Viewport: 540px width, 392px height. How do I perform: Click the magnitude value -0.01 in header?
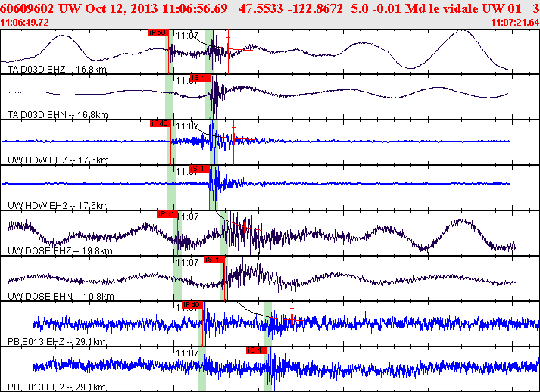tap(386, 8)
